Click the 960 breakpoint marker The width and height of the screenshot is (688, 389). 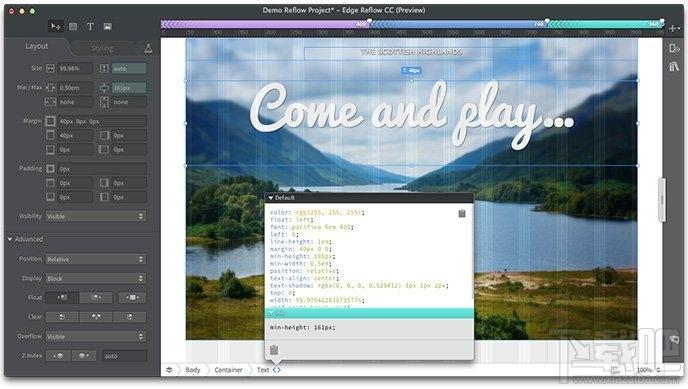[x=662, y=21]
